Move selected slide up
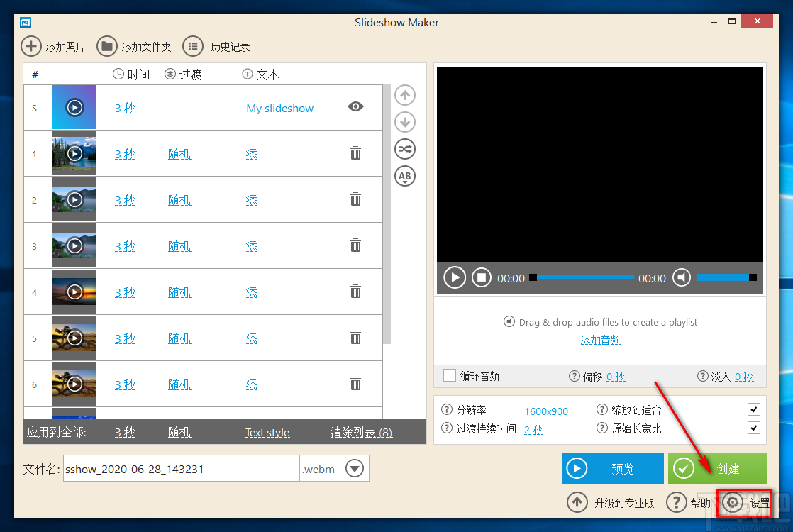 [405, 95]
